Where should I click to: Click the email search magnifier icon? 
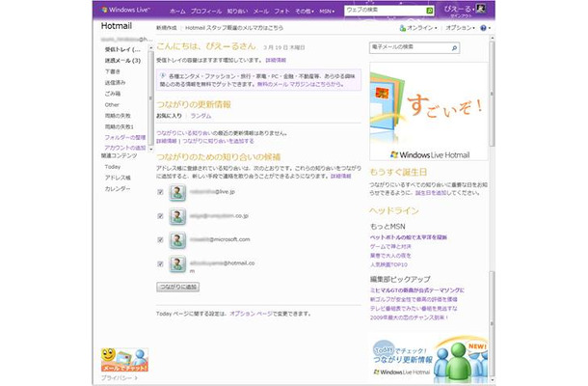tap(454, 47)
